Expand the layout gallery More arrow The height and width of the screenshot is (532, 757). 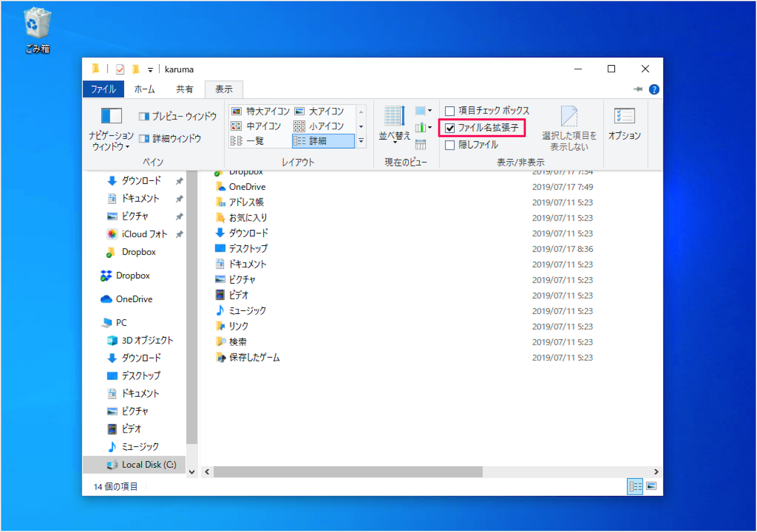point(361,141)
